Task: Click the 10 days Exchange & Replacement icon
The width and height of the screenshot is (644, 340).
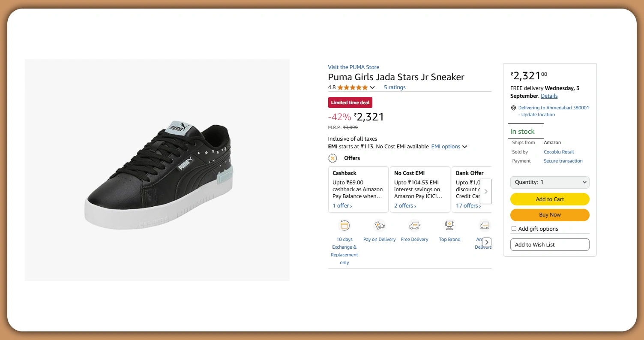Action: click(x=344, y=226)
